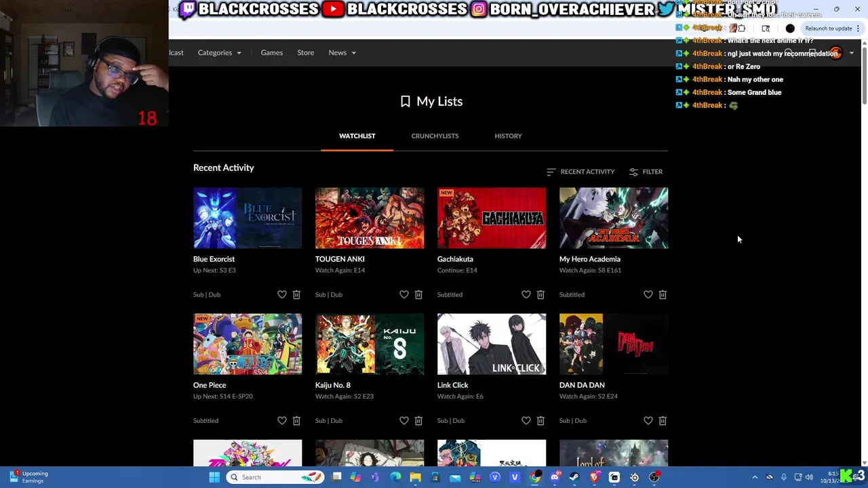Remove Gachiakuta using trash icon
The width and height of the screenshot is (868, 488).
pyautogui.click(x=540, y=294)
